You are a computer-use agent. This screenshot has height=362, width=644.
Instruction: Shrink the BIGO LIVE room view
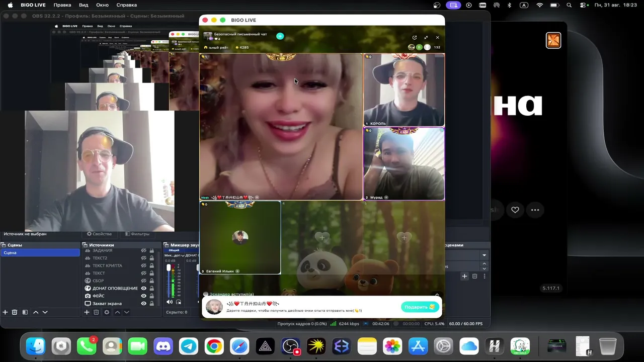click(426, 37)
